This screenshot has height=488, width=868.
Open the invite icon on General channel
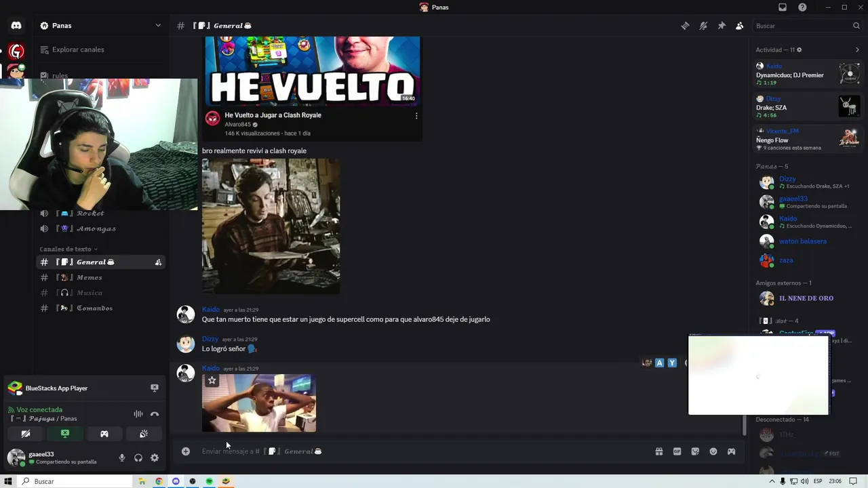[158, 262]
